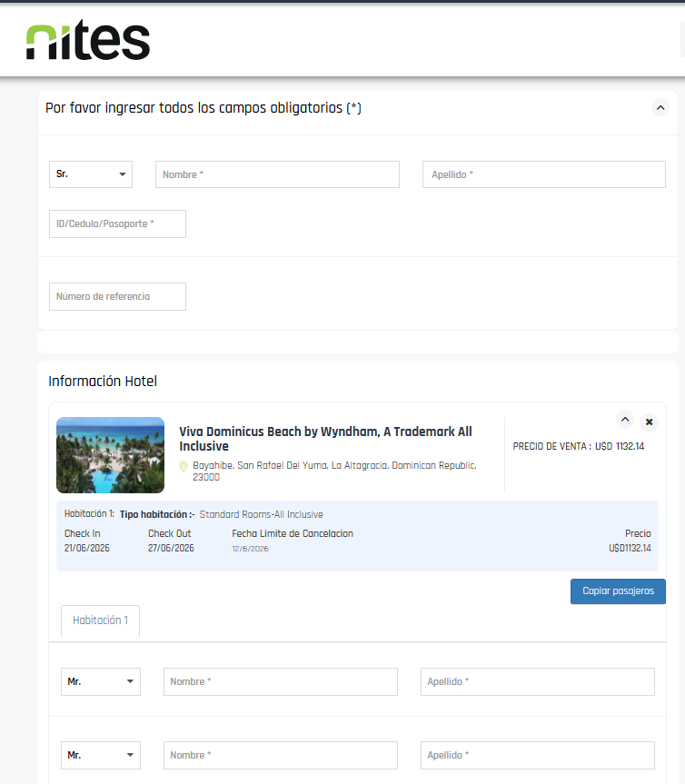The image size is (685, 784).
Task: Open second passenger Mr. title dropdown
Action: pos(101,755)
